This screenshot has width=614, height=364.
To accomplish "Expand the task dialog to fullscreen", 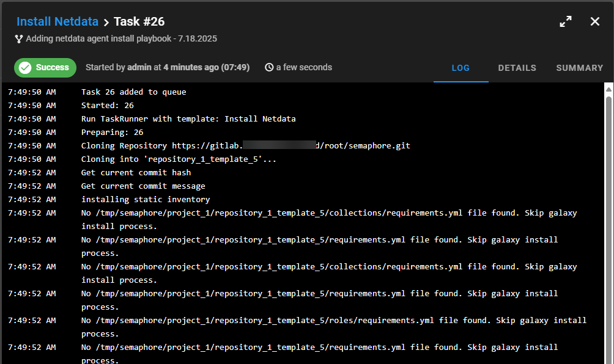I will (566, 22).
